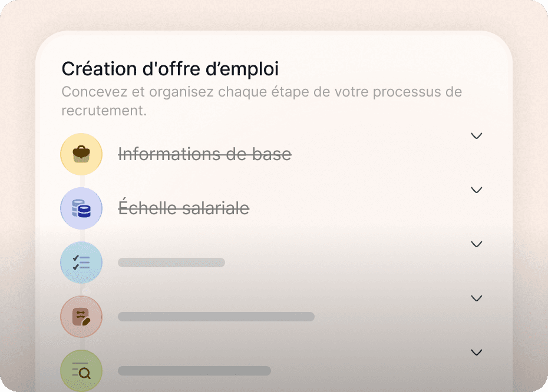Expand the Informations de base section chevron
The width and height of the screenshot is (548, 392).
[476, 136]
